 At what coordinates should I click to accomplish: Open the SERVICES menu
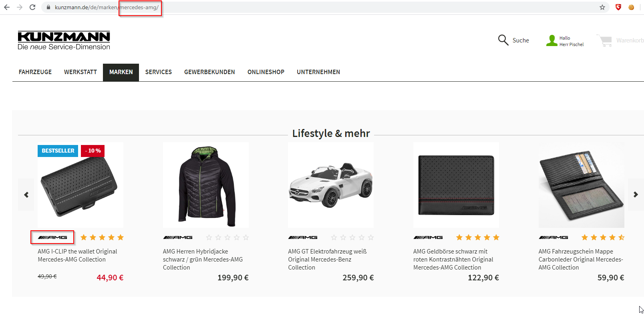tap(159, 72)
